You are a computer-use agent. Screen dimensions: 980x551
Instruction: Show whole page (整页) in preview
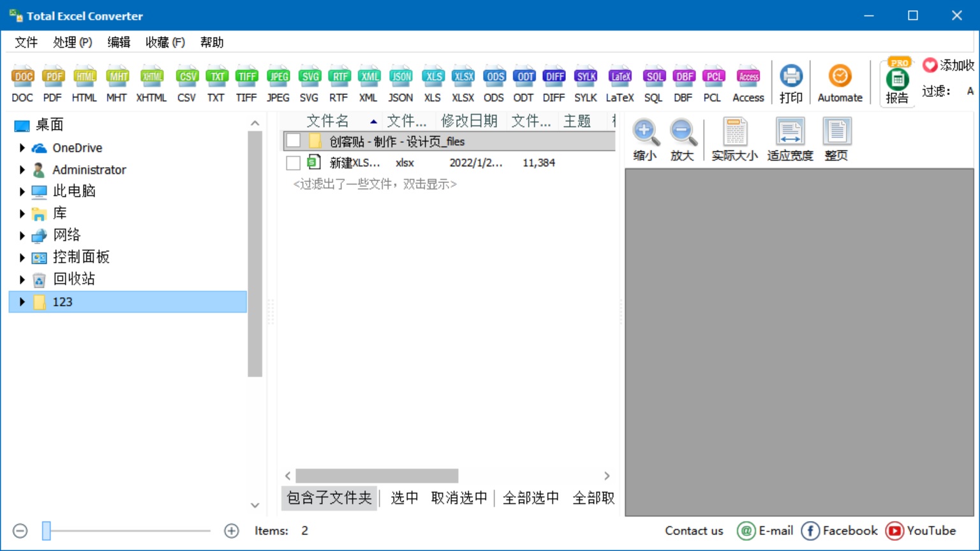pos(836,140)
